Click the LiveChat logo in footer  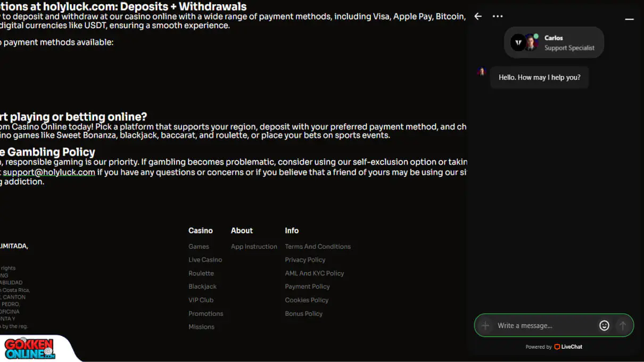[568, 347]
